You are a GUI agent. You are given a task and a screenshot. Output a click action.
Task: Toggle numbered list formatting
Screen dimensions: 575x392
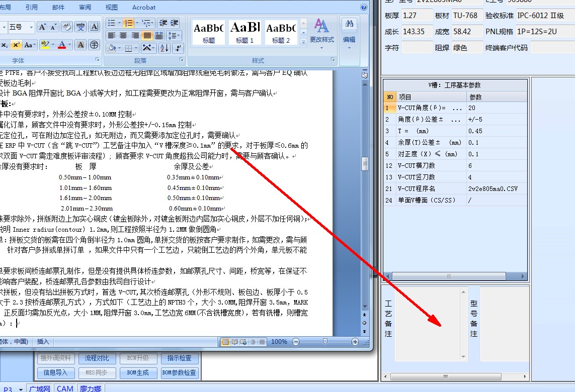point(128,23)
